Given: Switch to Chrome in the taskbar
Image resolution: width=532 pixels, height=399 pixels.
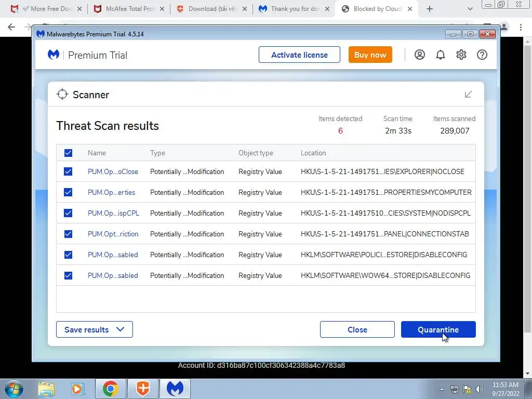Looking at the screenshot, I should pos(110,389).
